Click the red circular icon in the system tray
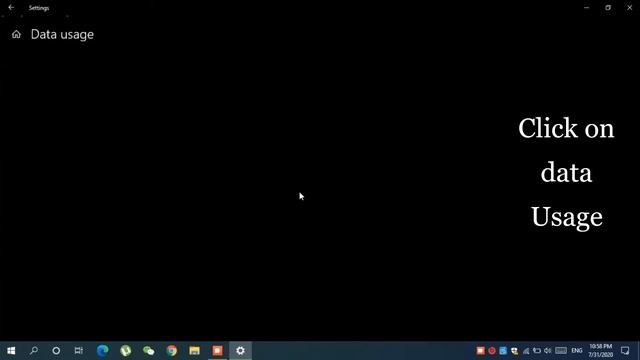The image size is (640, 360). 492,351
